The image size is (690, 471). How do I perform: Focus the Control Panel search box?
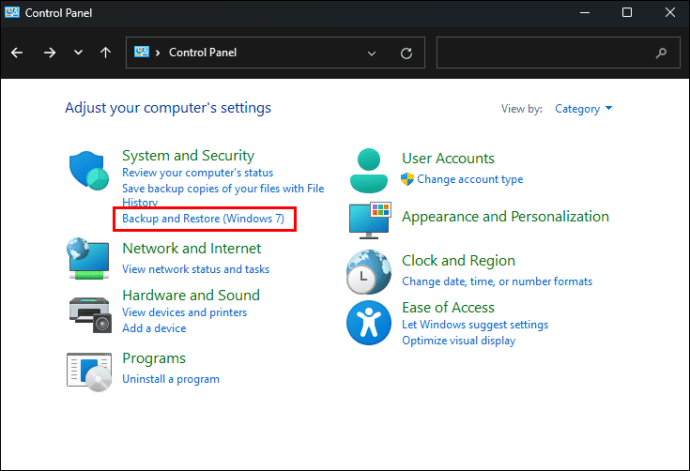pos(558,53)
